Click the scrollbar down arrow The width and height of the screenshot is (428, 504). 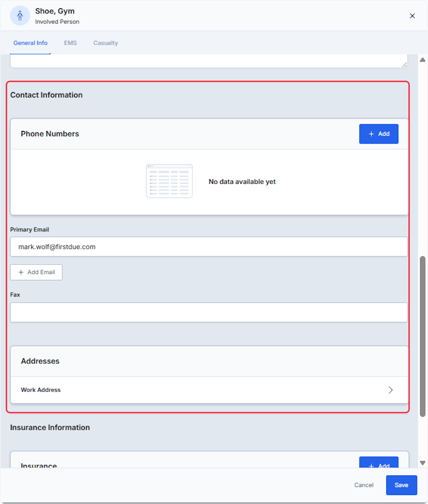pyautogui.click(x=423, y=463)
